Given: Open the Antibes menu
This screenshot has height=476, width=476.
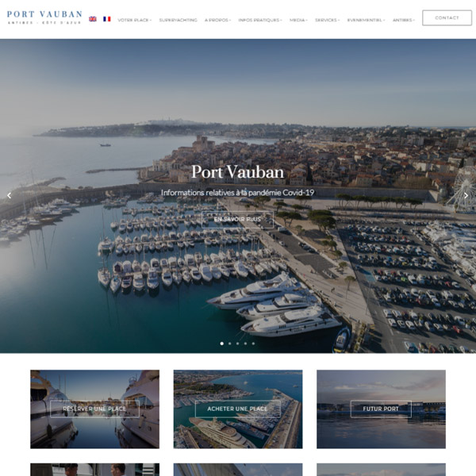Looking at the screenshot, I should [404, 20].
